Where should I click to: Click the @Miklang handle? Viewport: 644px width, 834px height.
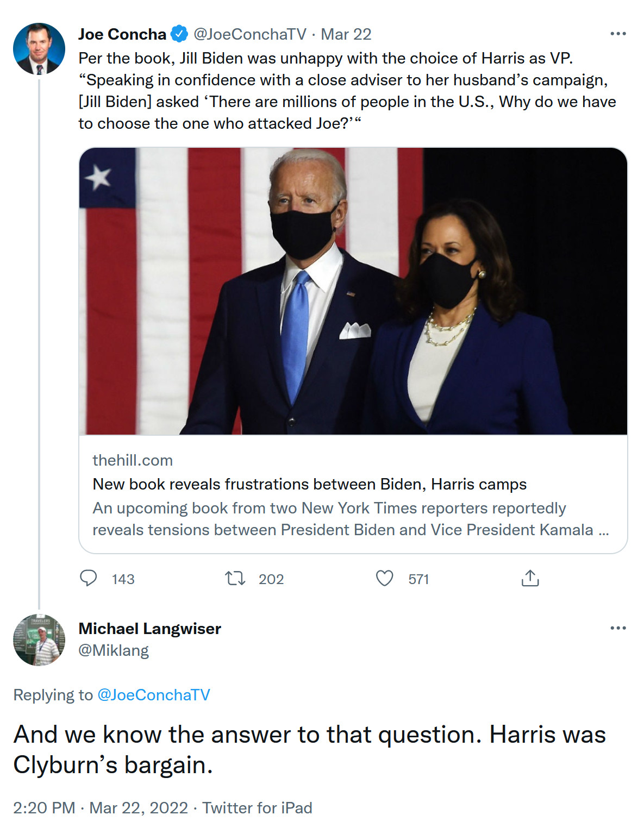pos(114,650)
